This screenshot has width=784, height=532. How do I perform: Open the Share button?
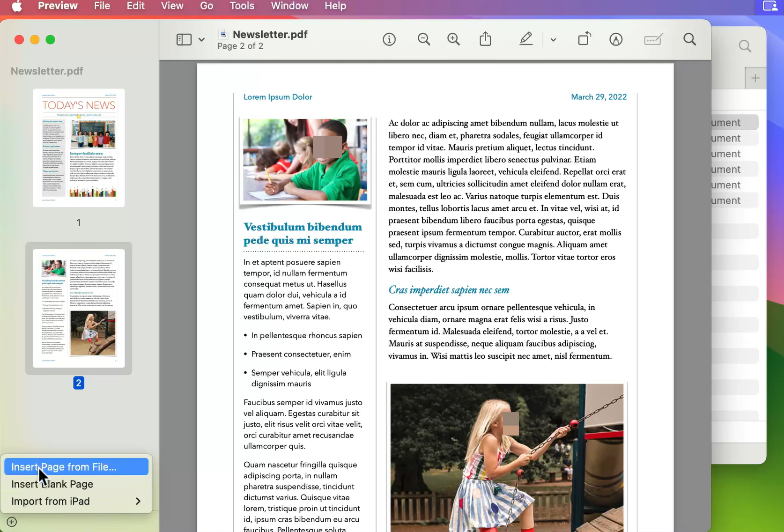(486, 39)
